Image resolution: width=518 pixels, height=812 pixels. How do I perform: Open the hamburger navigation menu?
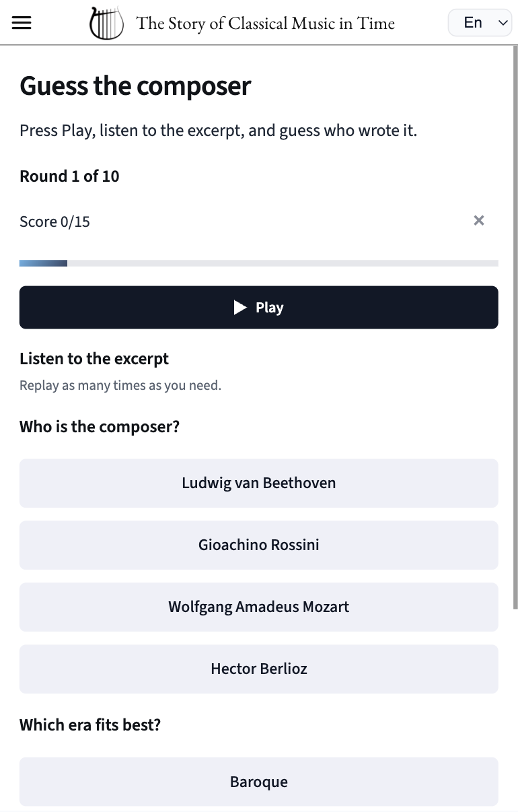point(22,22)
